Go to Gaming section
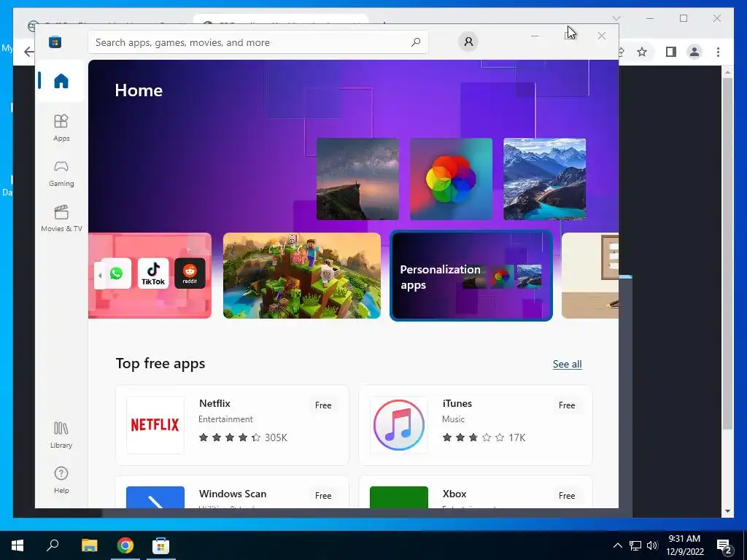The width and height of the screenshot is (747, 560). pos(61,174)
